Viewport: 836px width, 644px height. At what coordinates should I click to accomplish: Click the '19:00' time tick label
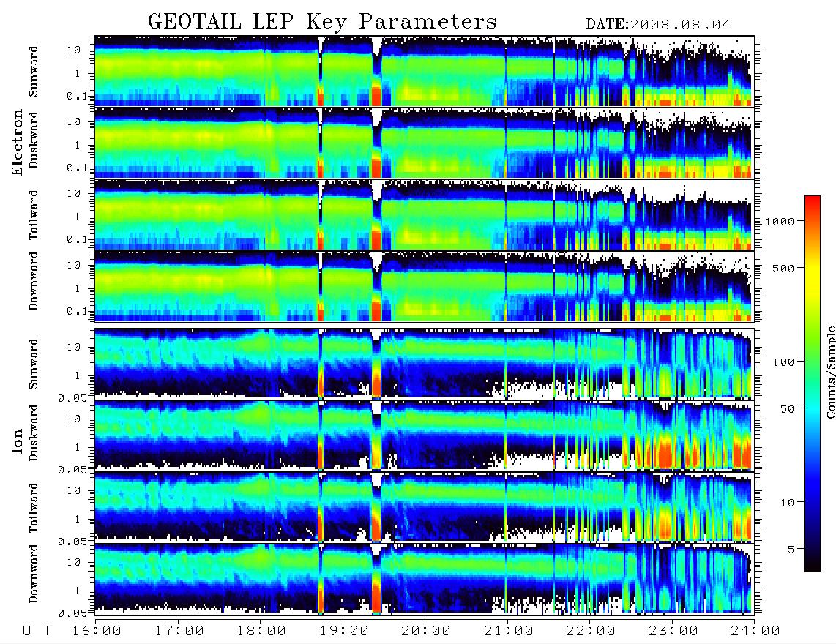[x=344, y=632]
